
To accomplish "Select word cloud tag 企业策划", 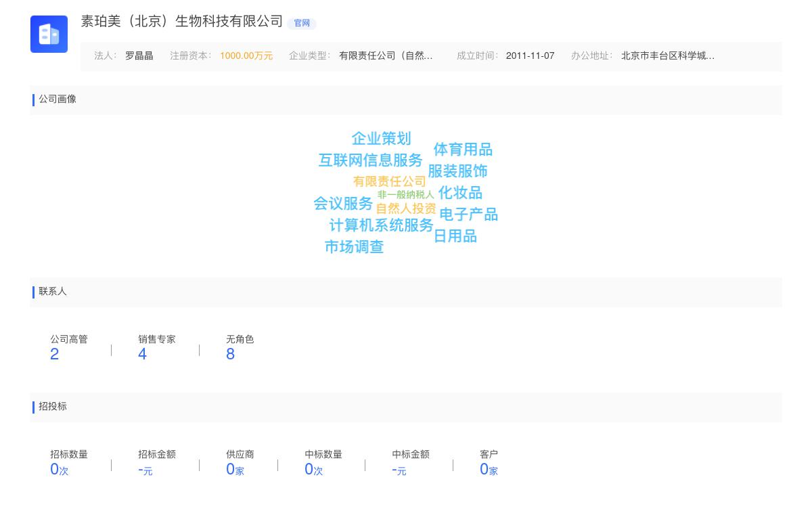I will pyautogui.click(x=381, y=139).
